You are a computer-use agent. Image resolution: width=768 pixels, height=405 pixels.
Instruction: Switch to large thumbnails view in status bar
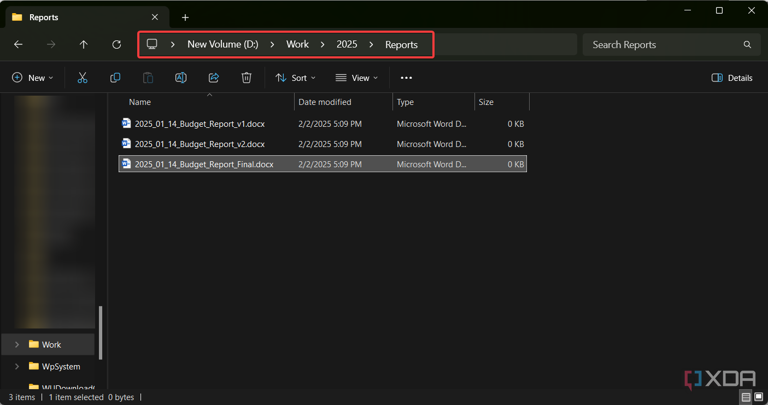coord(759,397)
